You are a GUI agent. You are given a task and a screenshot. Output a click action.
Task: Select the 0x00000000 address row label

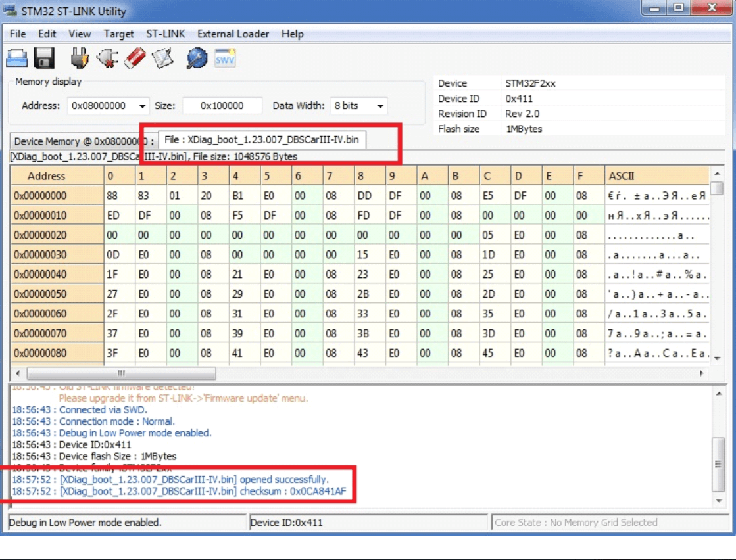[x=57, y=196]
